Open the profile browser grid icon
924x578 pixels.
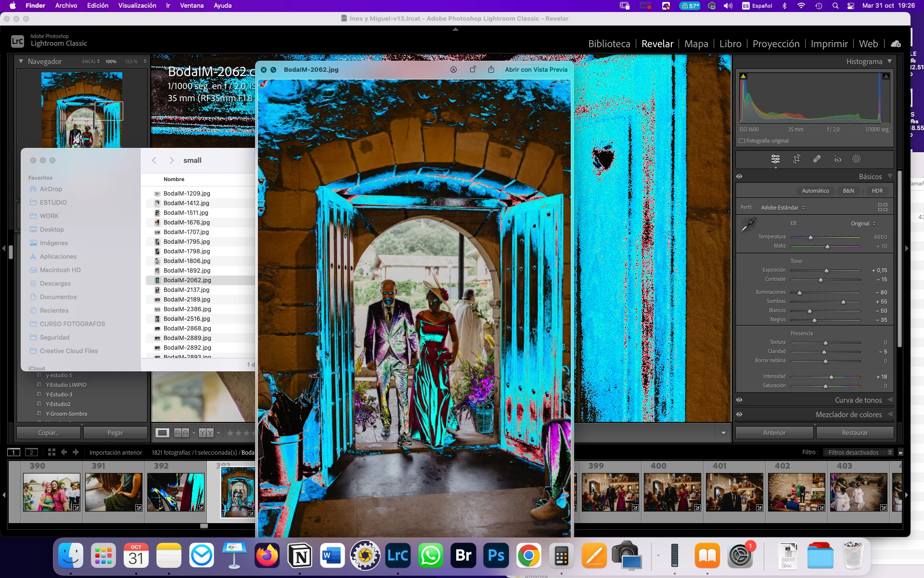click(x=883, y=207)
